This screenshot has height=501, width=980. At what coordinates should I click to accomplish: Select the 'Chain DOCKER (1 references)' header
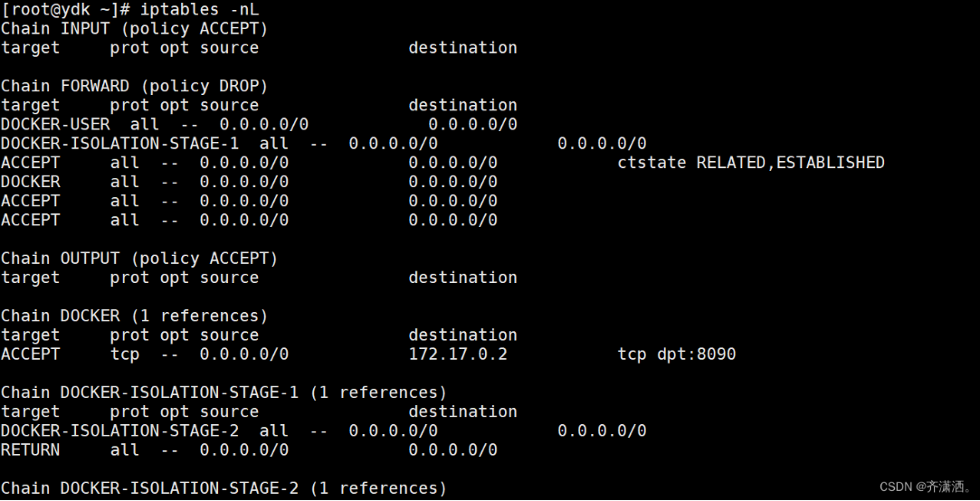pos(134,316)
